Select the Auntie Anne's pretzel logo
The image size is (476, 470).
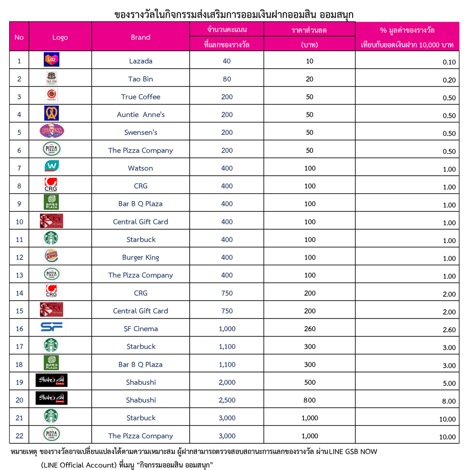pyautogui.click(x=51, y=113)
